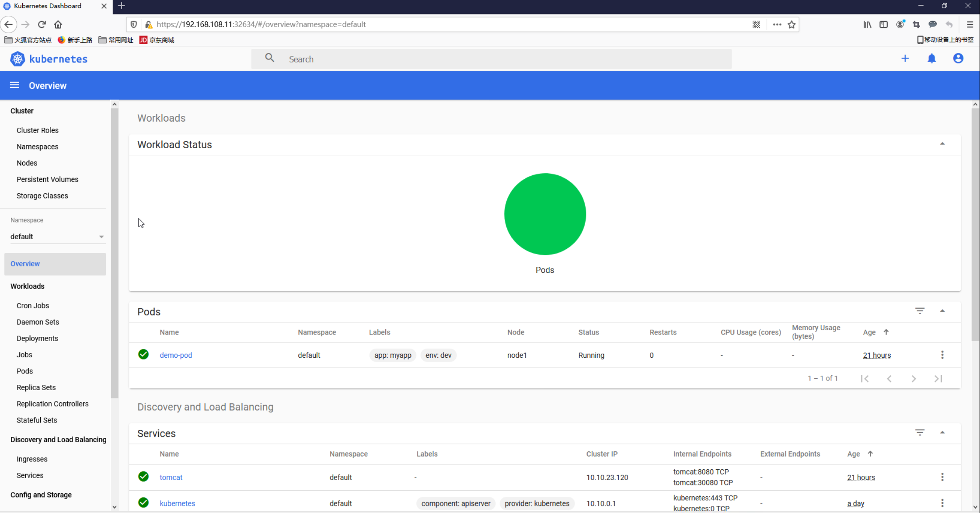Open actions menu for tomcat service
This screenshot has width=980, height=513.
click(942, 477)
